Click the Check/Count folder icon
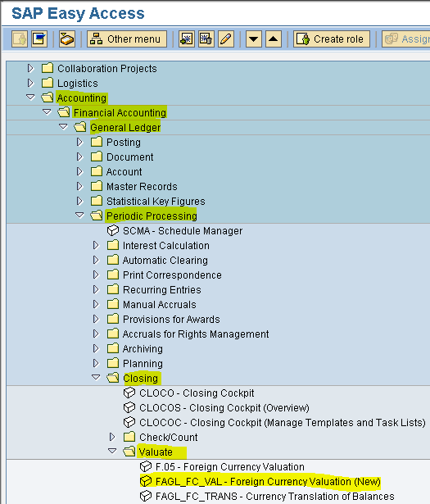This screenshot has height=504, width=430. 129,437
